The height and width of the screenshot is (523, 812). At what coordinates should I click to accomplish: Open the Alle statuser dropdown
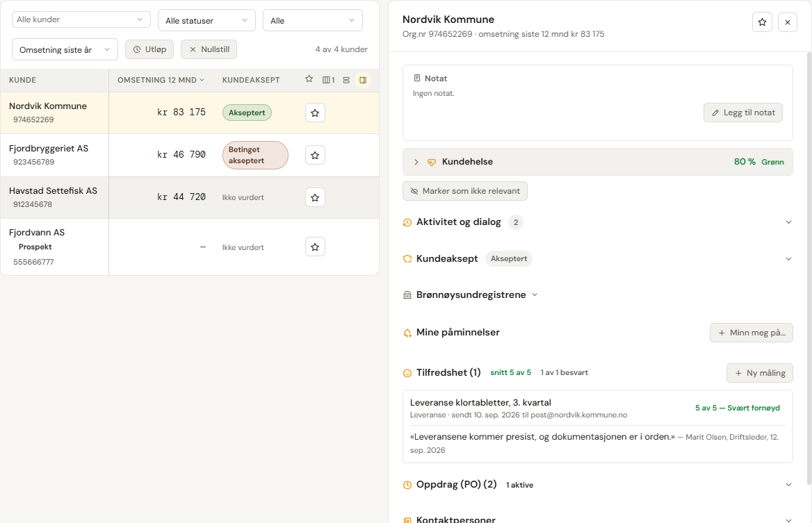point(206,20)
